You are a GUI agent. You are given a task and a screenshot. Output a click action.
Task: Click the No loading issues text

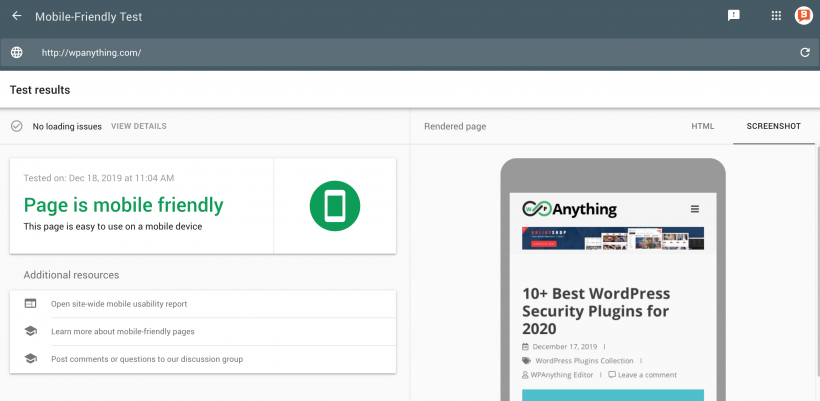pos(67,127)
